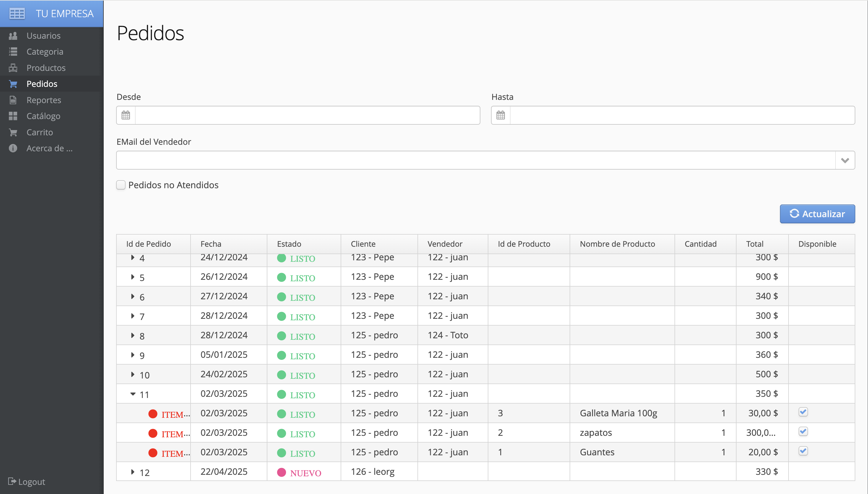The height and width of the screenshot is (494, 868).
Task: Sort by Cliente column header
Action: pyautogui.click(x=379, y=244)
